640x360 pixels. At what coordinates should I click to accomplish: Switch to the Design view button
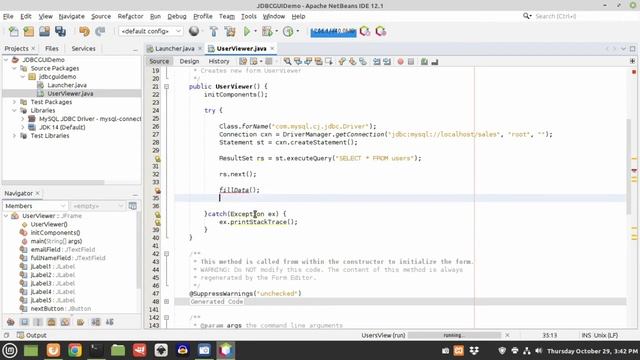189,61
